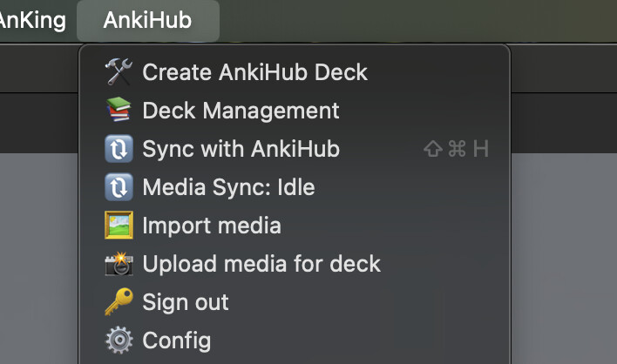Open the AnKing menu in menu bar
Viewport: 617px width, 364px height.
pyautogui.click(x=31, y=20)
